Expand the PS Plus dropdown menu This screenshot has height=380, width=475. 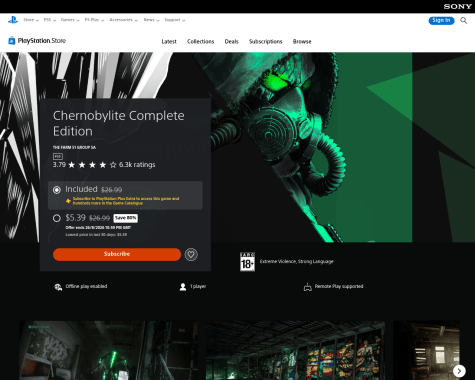(x=94, y=20)
